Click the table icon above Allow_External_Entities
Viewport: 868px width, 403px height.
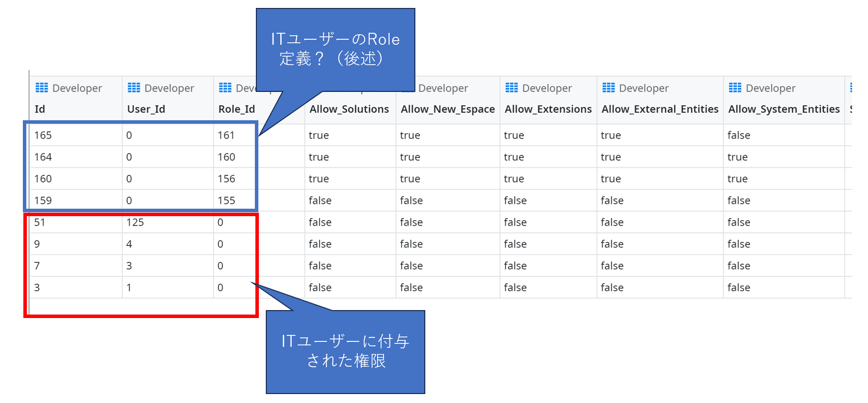click(x=609, y=88)
